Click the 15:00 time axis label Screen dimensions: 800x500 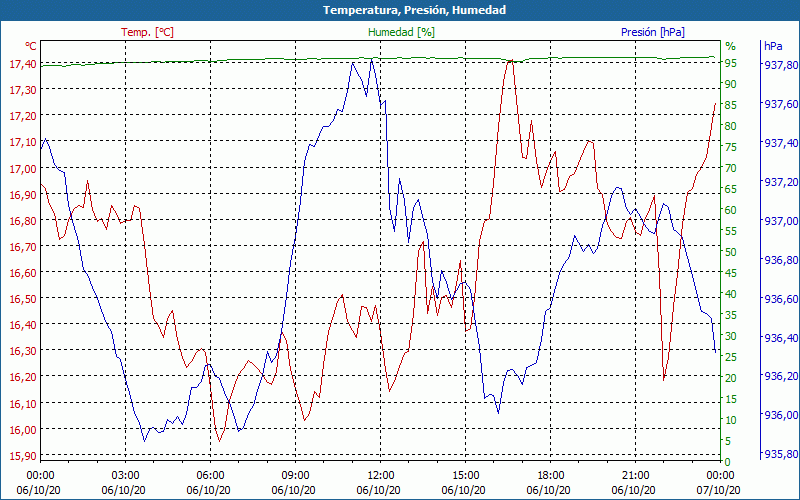[x=465, y=476]
